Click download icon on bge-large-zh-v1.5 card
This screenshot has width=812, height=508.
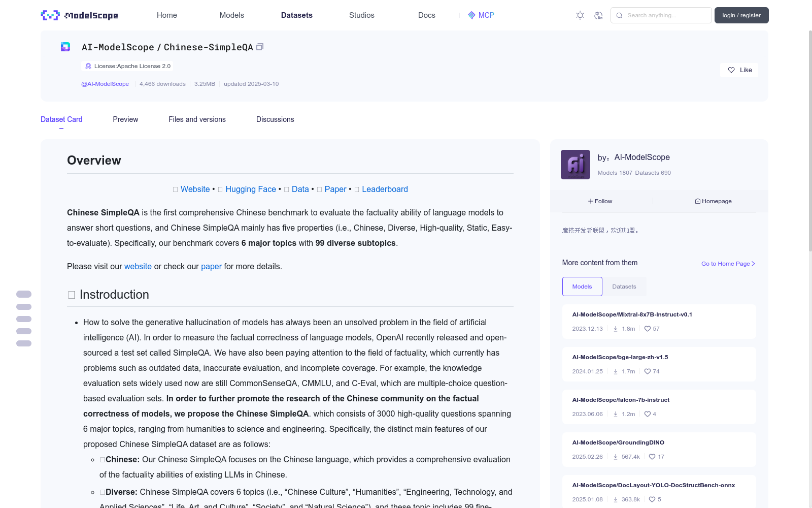[x=616, y=371]
